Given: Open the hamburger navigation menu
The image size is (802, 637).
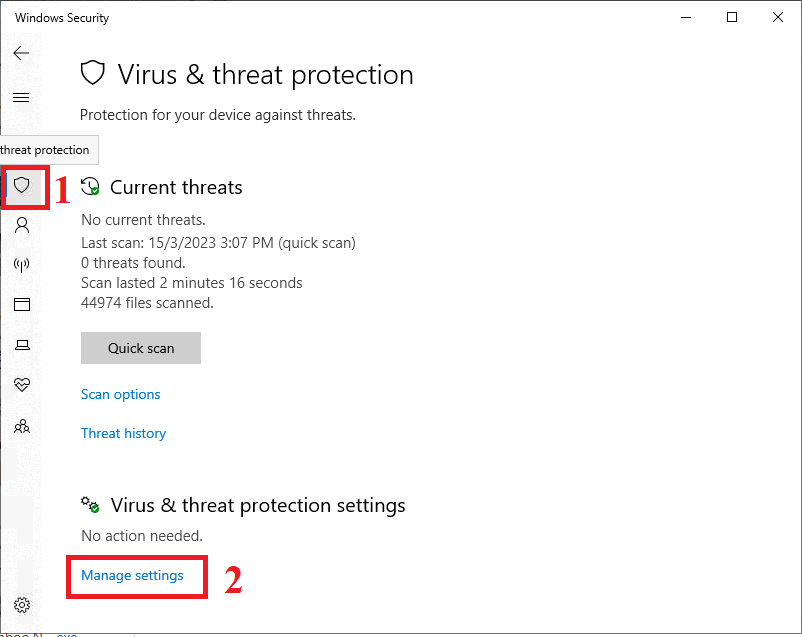Looking at the screenshot, I should [21, 97].
